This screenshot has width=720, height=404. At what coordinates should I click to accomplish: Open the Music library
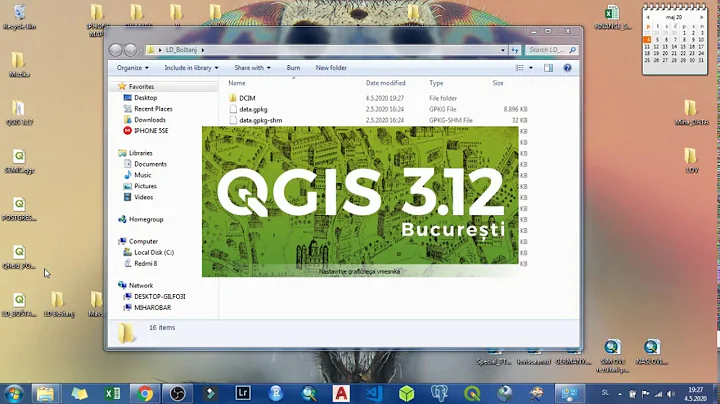[x=142, y=175]
